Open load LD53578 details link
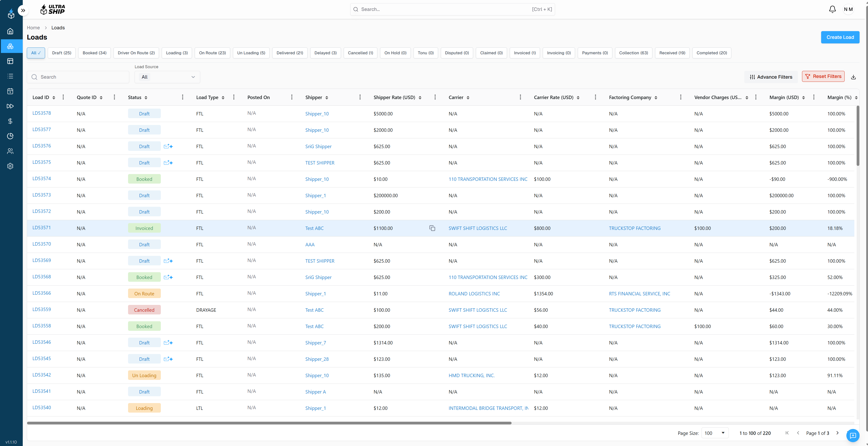Screen dimensions: 868x446 point(41,113)
